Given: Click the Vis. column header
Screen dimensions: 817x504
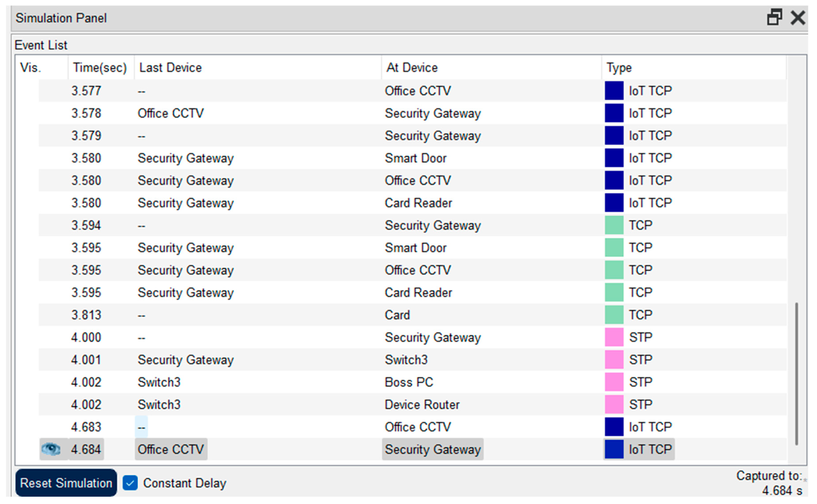Looking at the screenshot, I should [31, 68].
